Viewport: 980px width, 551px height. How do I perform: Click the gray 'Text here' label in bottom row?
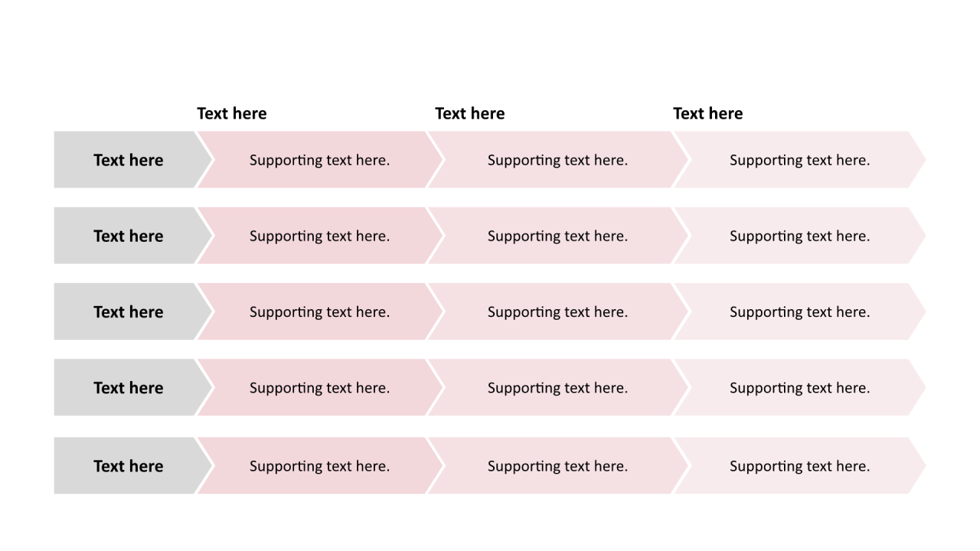129,465
